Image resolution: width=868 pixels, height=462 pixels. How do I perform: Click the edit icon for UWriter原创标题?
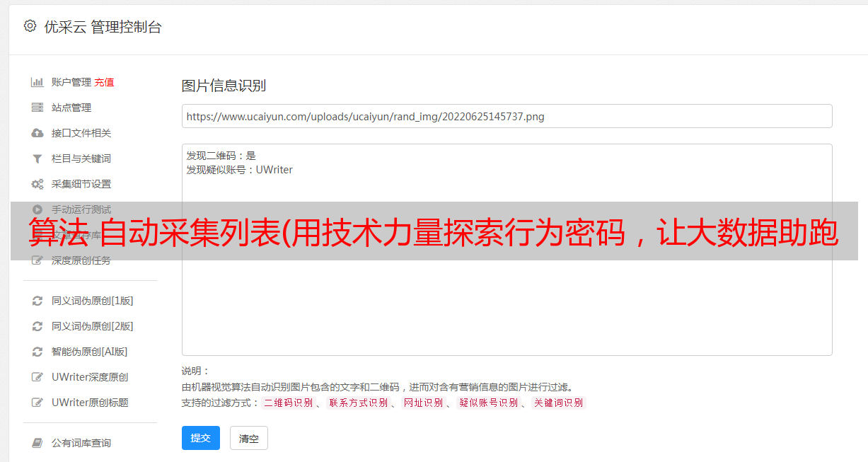[37, 403]
